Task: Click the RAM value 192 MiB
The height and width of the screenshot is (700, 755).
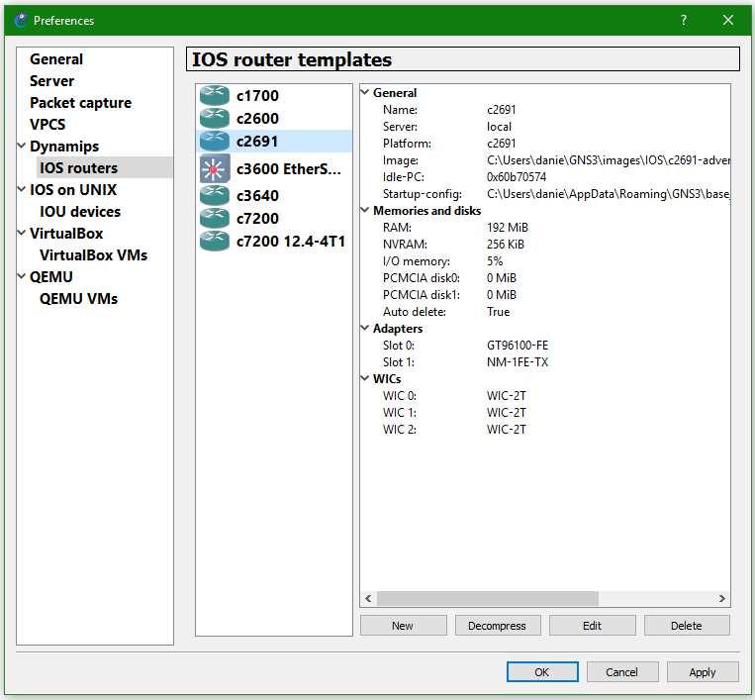Action: coord(507,228)
